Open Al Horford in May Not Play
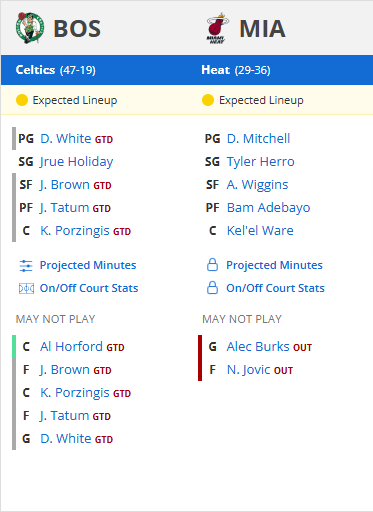The height and width of the screenshot is (512, 373). 71,347
